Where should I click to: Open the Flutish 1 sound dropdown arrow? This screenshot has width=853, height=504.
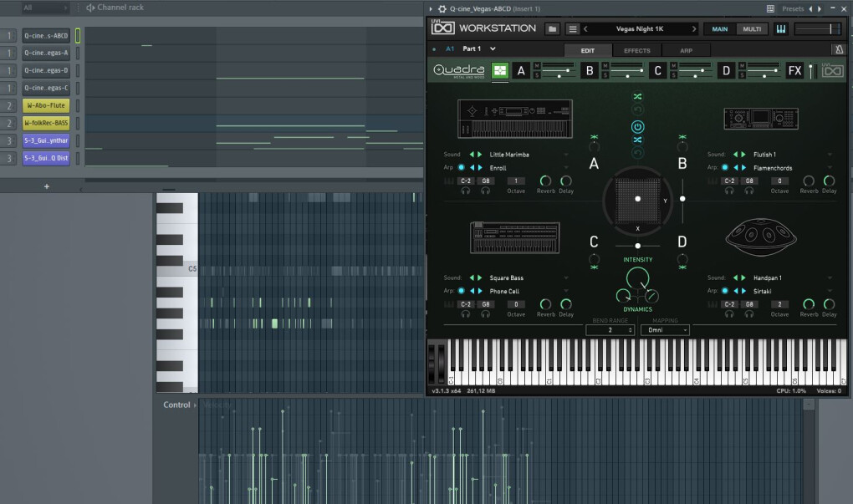point(830,155)
